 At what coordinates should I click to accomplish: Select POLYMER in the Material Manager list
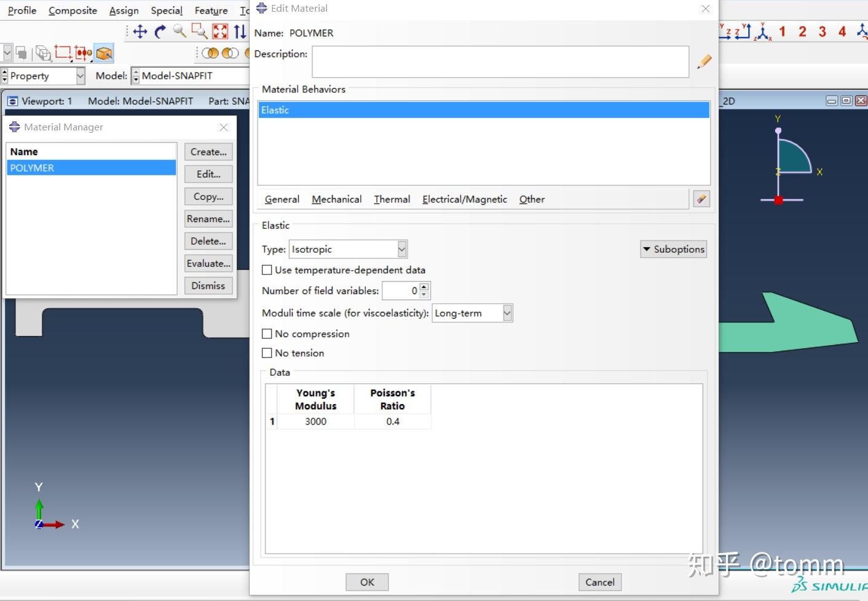92,168
